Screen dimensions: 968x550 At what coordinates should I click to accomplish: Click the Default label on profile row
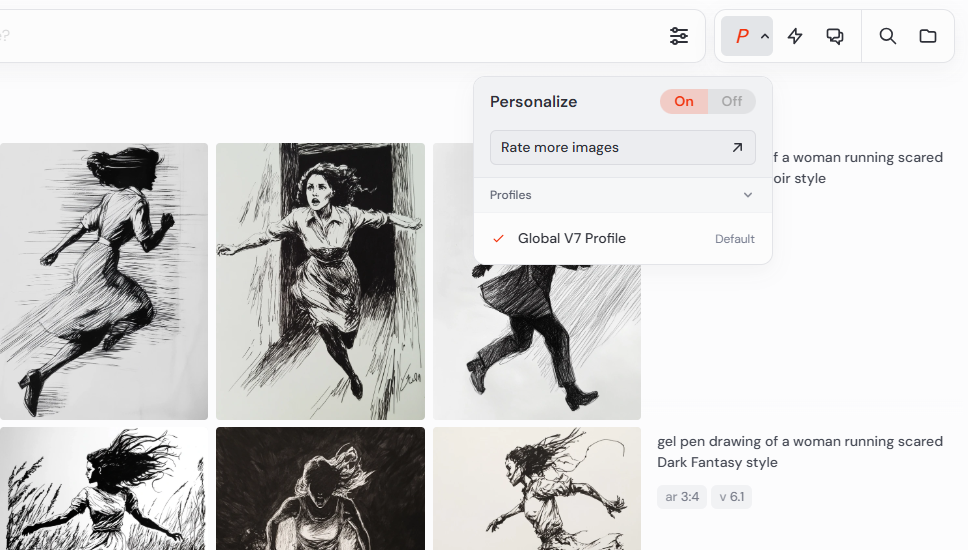(x=734, y=239)
